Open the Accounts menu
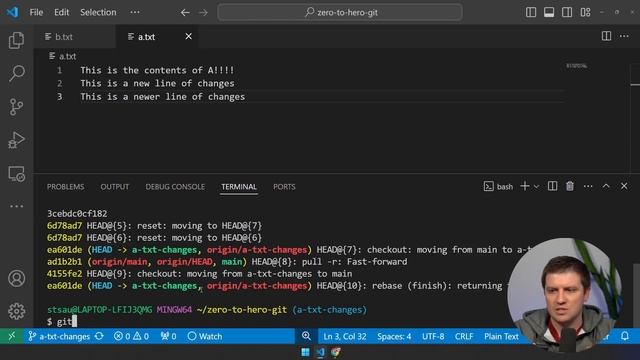The image size is (640, 360). pyautogui.click(x=16, y=278)
